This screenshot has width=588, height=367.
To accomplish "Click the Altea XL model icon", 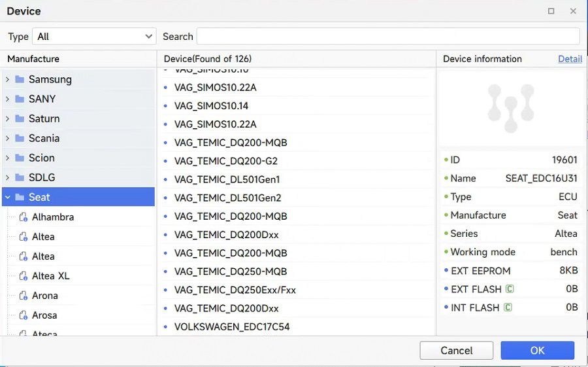I will click(24, 276).
